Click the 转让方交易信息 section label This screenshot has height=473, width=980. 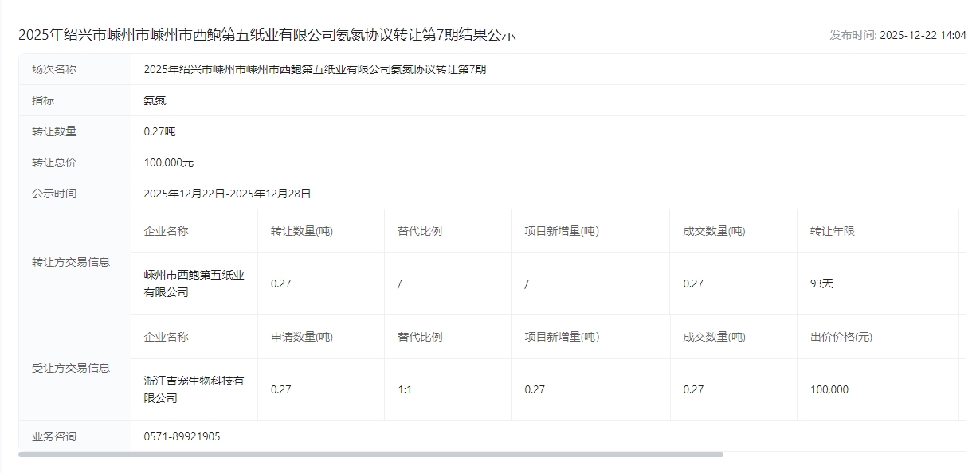71,262
